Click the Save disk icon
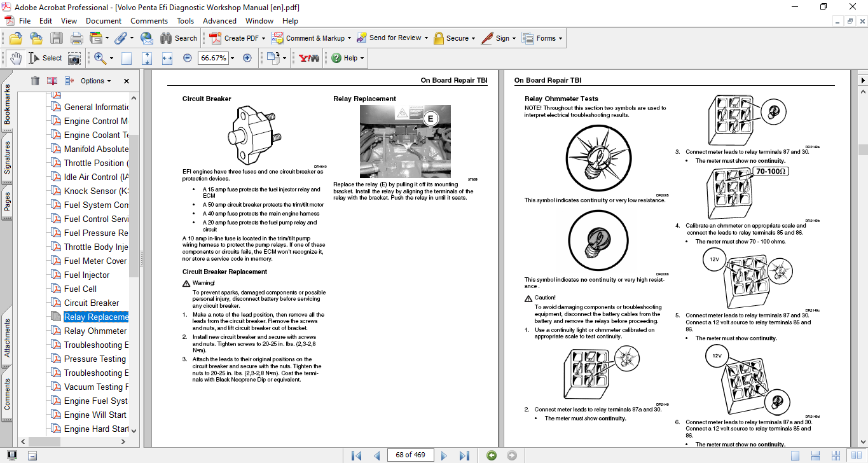This screenshot has width=868, height=463. tap(57, 38)
